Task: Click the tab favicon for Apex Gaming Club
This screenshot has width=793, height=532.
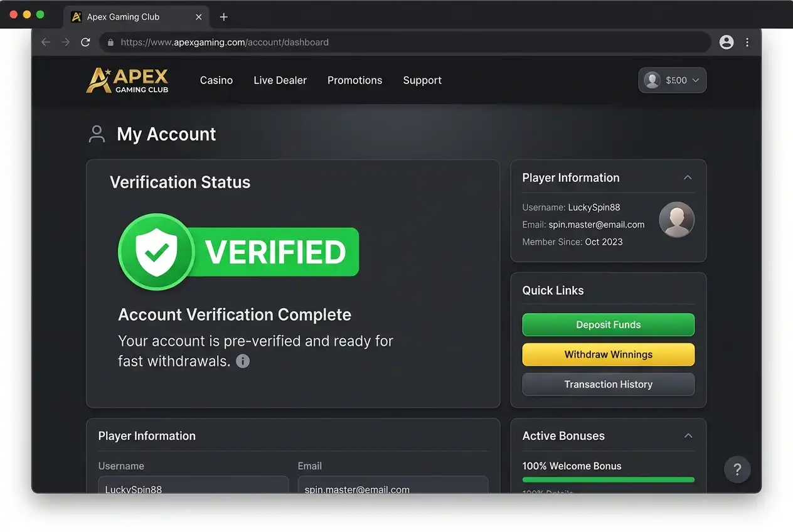Action: [x=77, y=17]
